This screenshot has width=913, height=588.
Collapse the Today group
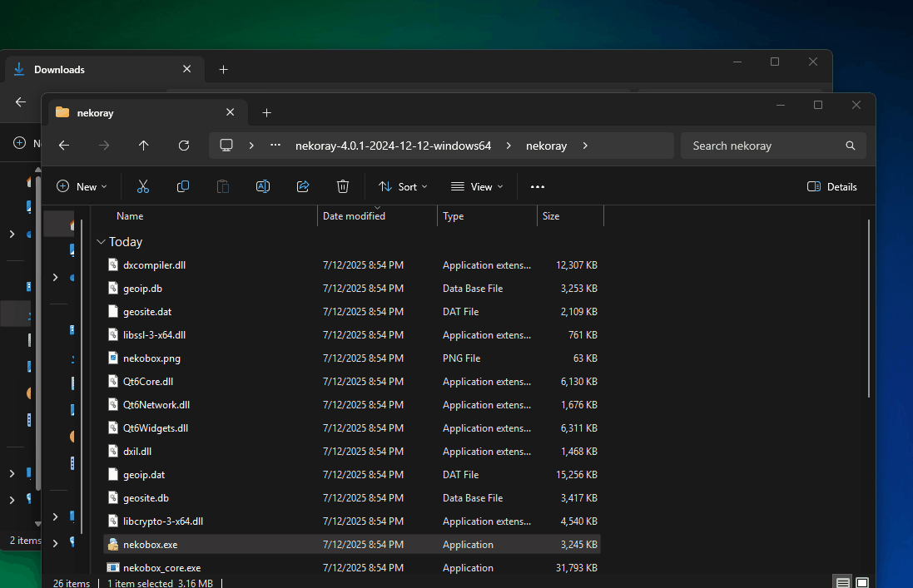click(x=101, y=242)
